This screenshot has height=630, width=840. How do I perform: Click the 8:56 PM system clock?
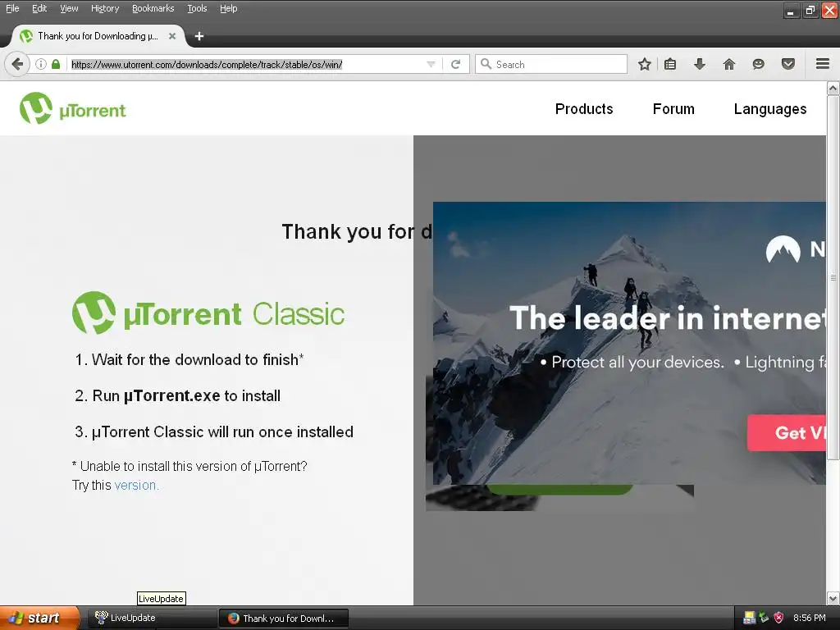coord(809,618)
